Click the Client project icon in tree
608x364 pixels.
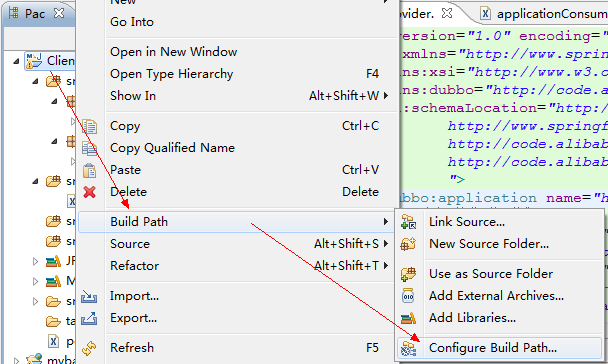(x=34, y=61)
